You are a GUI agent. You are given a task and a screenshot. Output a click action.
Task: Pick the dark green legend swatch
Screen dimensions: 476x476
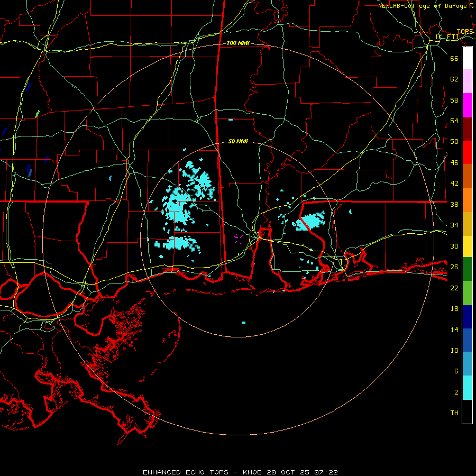pos(467,269)
